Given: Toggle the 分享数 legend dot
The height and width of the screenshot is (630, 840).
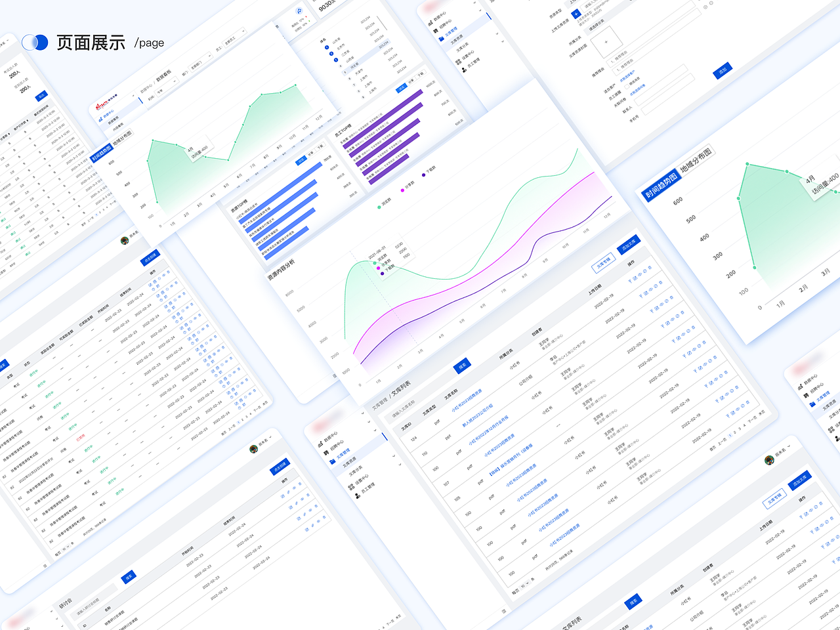Looking at the screenshot, I should (402, 190).
